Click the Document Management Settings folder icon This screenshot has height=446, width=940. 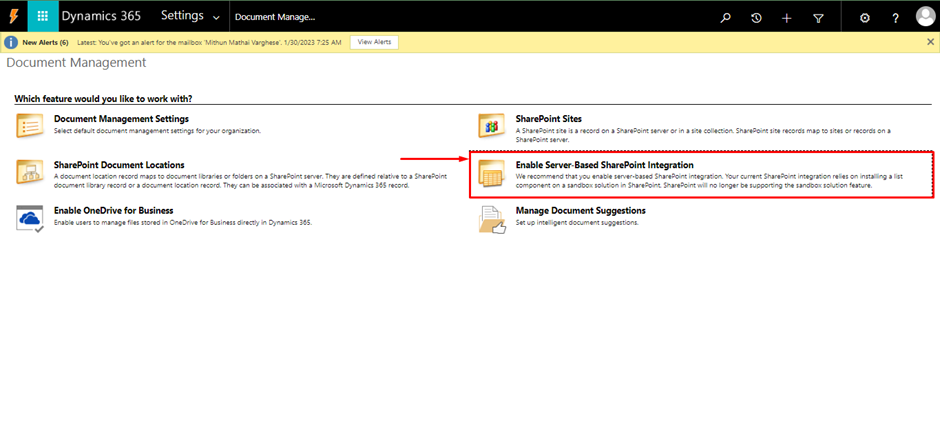point(30,125)
